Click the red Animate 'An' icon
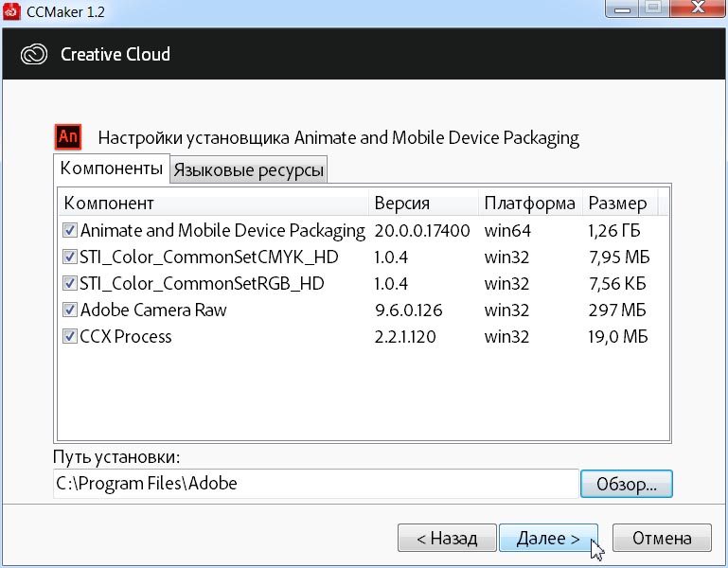The image size is (728, 568). tap(68, 136)
